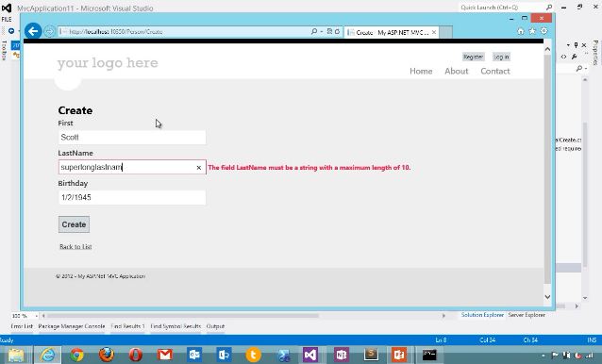Open Lync from the taskbar

(224, 356)
